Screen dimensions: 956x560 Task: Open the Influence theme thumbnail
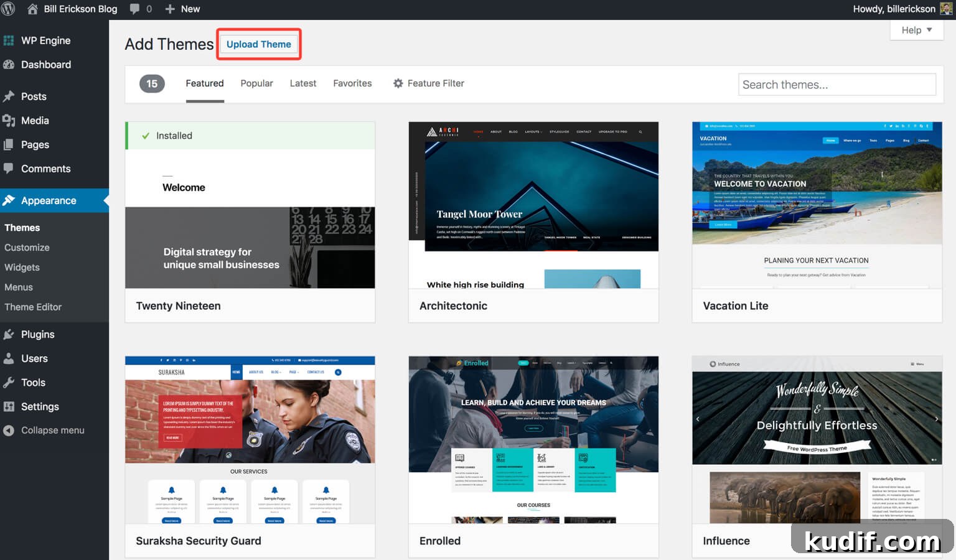pyautogui.click(x=817, y=440)
